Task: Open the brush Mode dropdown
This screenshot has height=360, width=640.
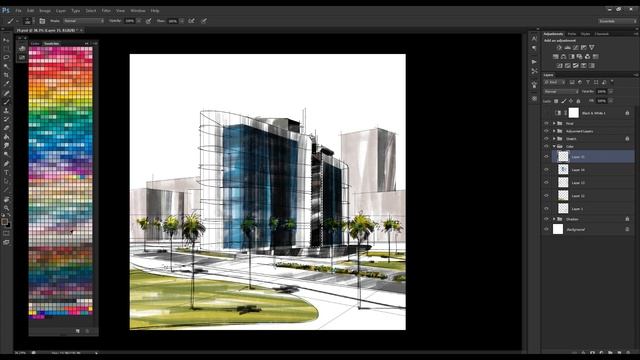Action: tap(84, 21)
